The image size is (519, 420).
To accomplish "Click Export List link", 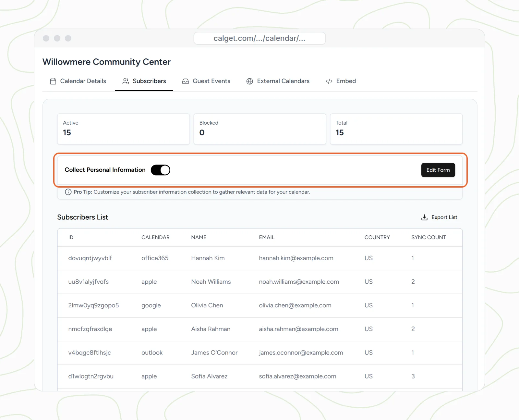I will click(439, 217).
